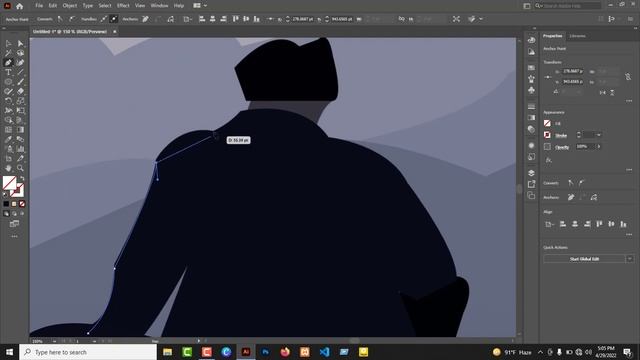The image size is (640, 360).
Task: Show more Appearance options
Action: point(629,169)
